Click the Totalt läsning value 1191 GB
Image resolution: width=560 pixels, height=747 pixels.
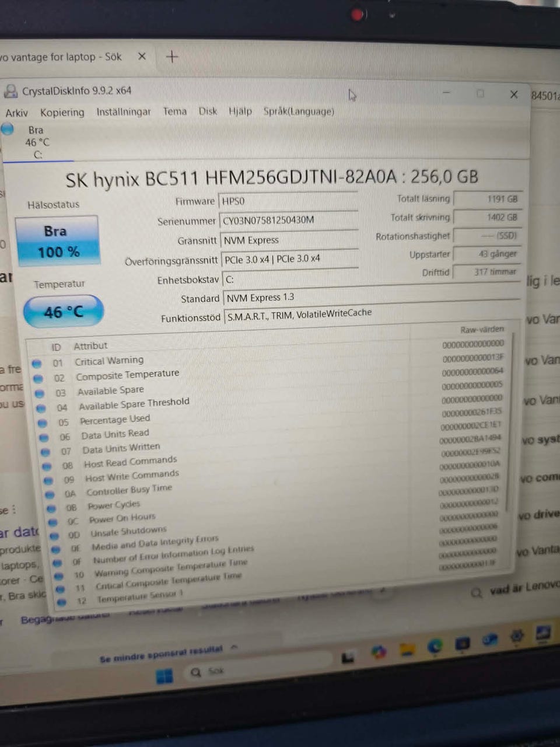[x=488, y=199]
